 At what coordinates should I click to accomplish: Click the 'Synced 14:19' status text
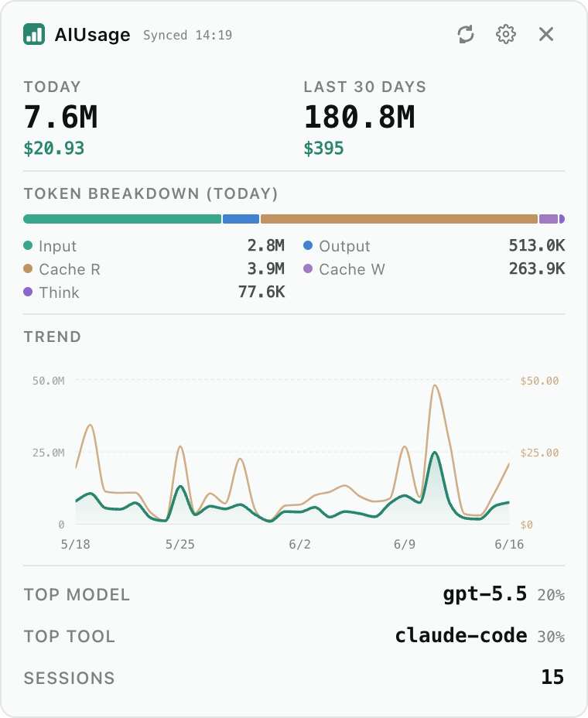tap(188, 36)
